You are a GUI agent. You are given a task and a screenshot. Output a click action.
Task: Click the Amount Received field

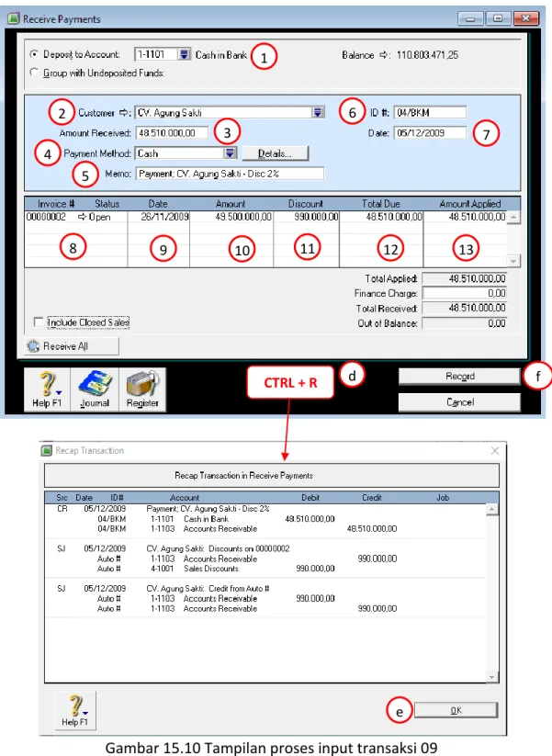click(172, 132)
